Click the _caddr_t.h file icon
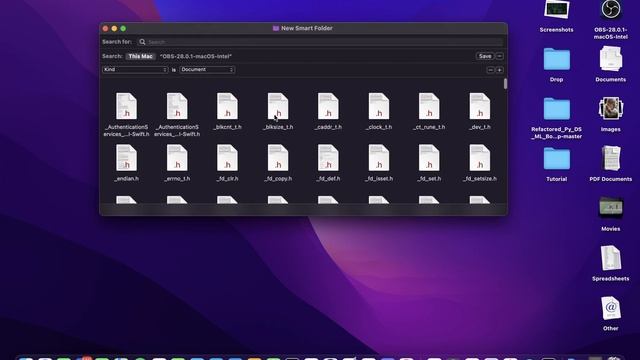 tap(328, 106)
